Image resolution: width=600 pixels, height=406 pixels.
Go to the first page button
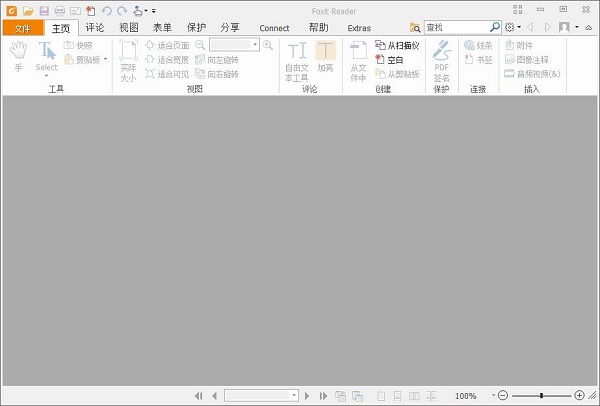click(199, 396)
